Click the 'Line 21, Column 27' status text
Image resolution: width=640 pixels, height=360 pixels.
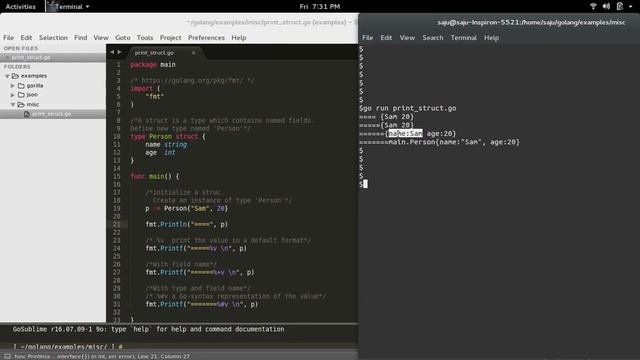[164, 356]
